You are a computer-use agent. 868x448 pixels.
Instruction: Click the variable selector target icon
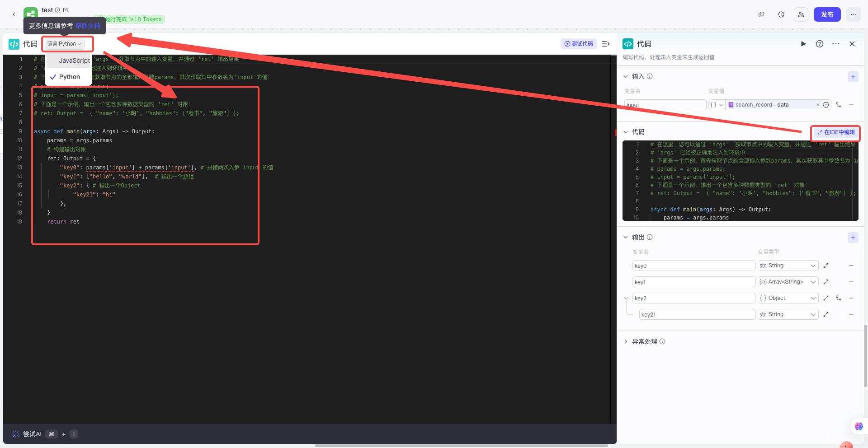(x=826, y=105)
